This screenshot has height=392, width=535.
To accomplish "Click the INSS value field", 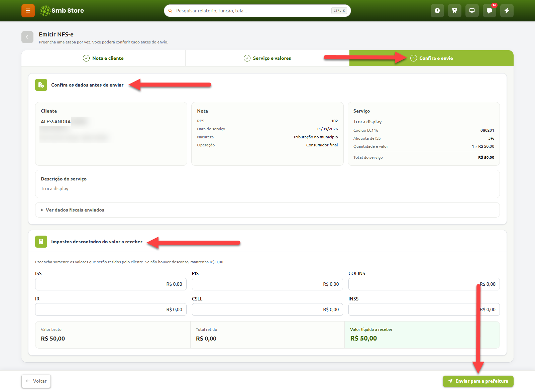I will point(424,309).
